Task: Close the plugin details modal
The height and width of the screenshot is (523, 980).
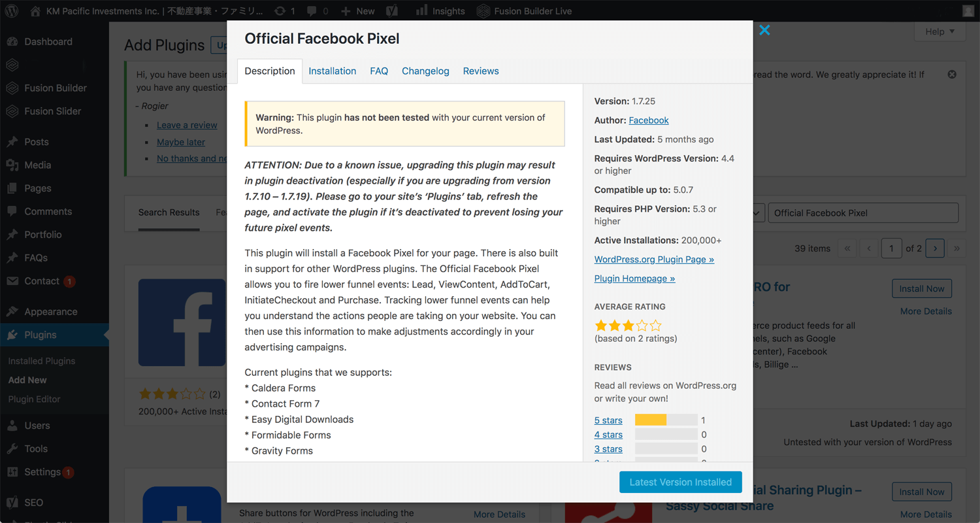Action: coord(764,30)
